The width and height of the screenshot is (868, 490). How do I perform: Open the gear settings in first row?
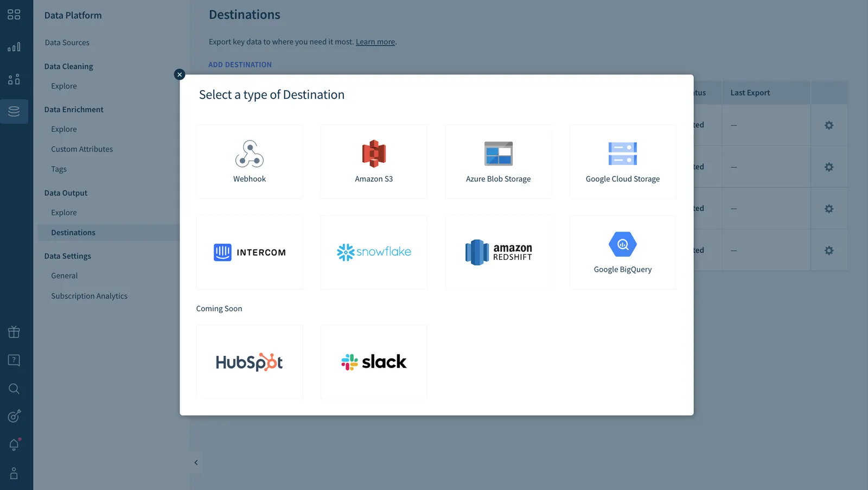click(x=829, y=125)
